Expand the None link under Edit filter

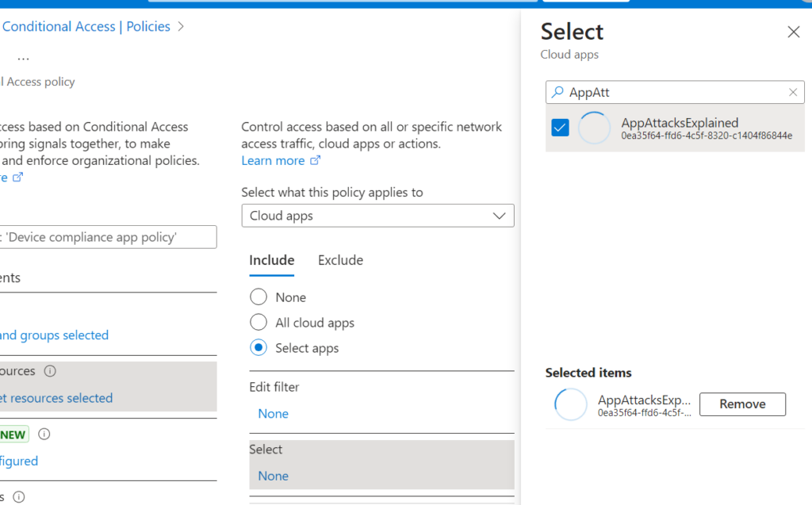[x=273, y=413]
